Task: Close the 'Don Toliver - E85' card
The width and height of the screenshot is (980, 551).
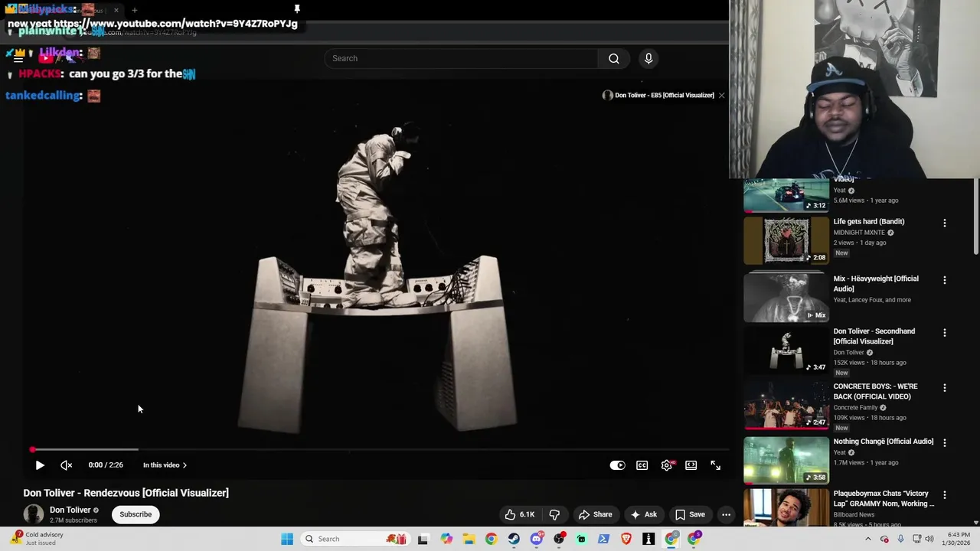Action: [721, 95]
